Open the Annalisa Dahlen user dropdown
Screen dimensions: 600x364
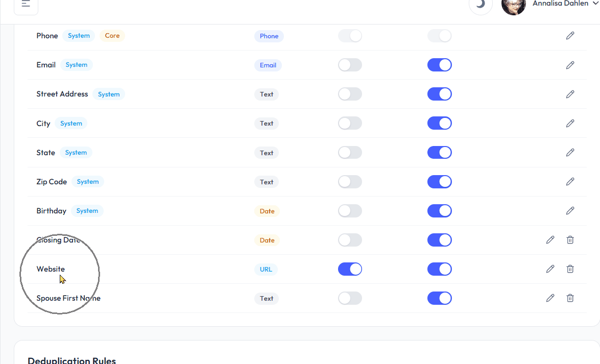pyautogui.click(x=565, y=4)
